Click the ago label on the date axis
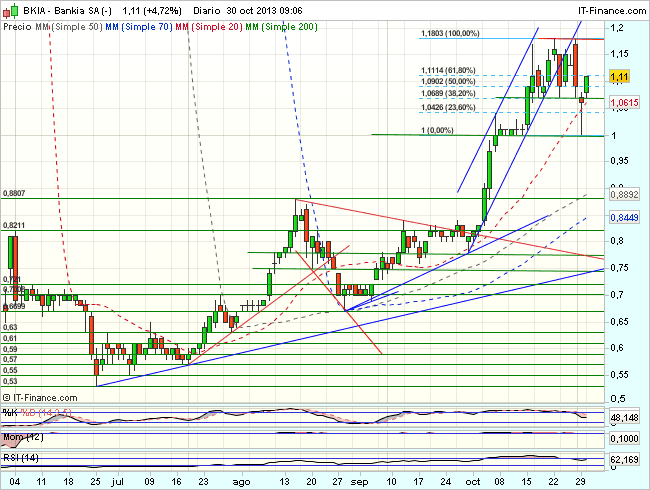650x490 pixels. click(241, 482)
